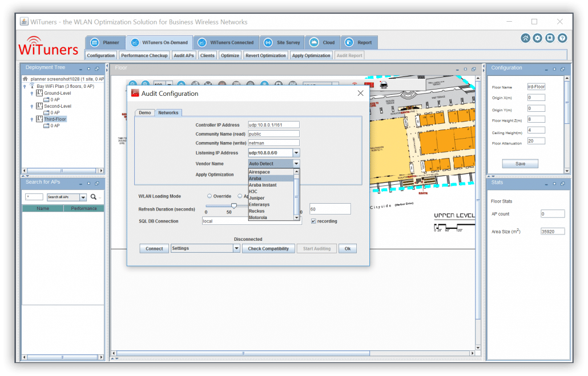Maximize the Stats panel
The height and width of the screenshot is (376, 588).
pos(555,184)
